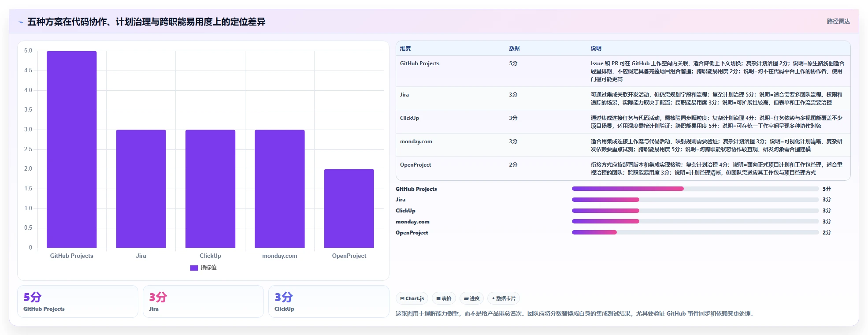Click the heading 五种方案在代码协作 title text
Viewport: 868px width, 335px height.
[x=146, y=22]
